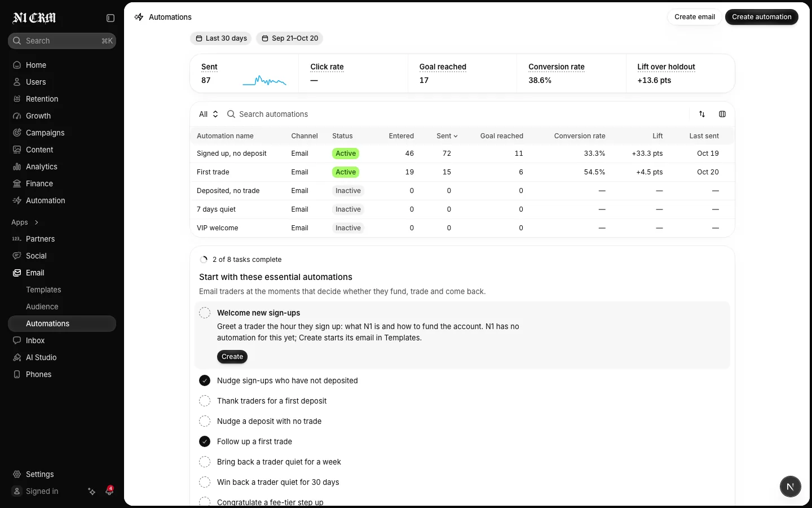Open Partners app
Viewport: 812px width, 508px height.
(x=62, y=239)
